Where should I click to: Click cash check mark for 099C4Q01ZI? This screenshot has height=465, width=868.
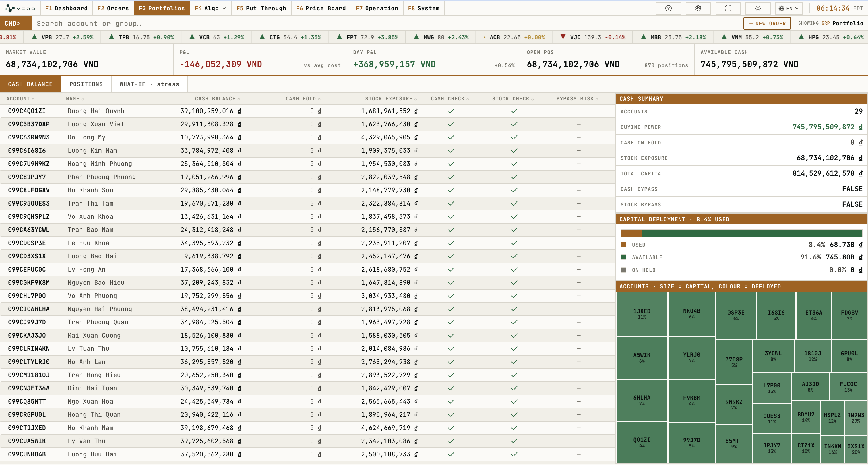tap(451, 111)
